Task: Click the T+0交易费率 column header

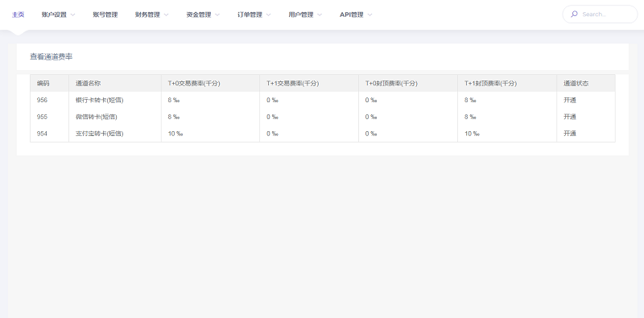Action: [x=194, y=83]
